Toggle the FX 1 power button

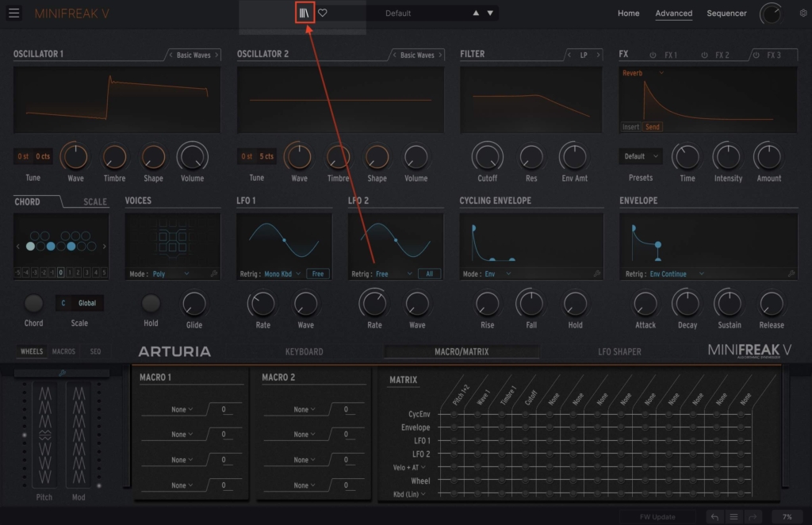point(653,56)
